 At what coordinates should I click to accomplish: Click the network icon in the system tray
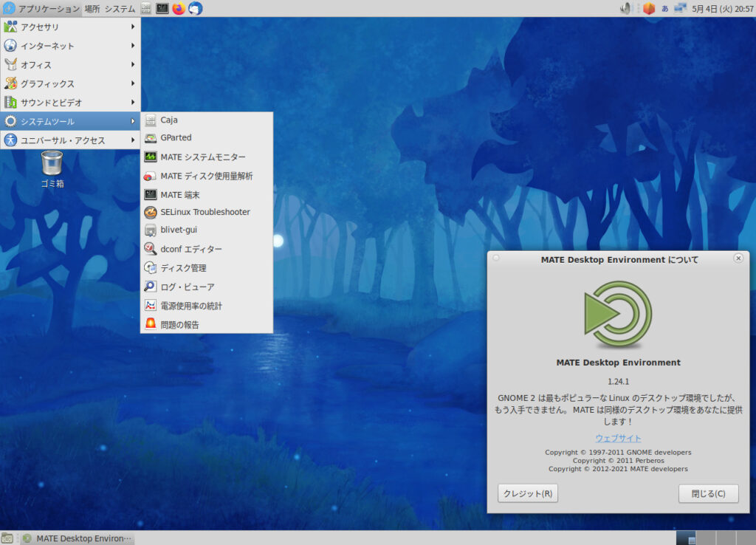680,8
